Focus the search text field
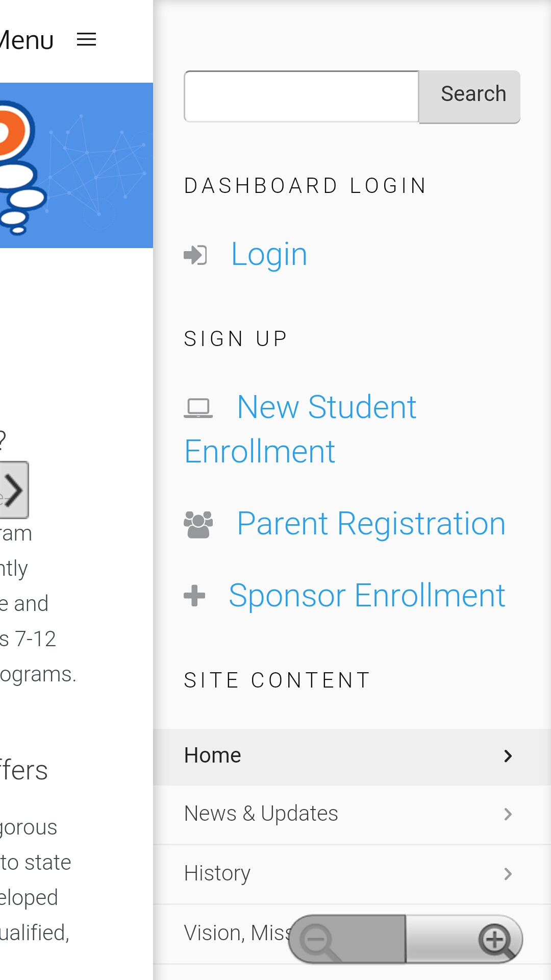The image size is (551, 980). (x=302, y=96)
